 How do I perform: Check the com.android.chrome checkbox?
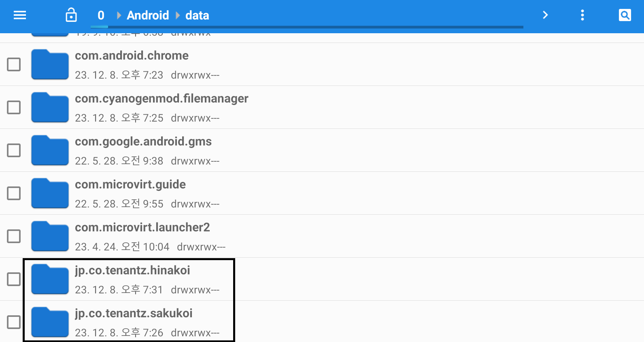[x=14, y=64]
